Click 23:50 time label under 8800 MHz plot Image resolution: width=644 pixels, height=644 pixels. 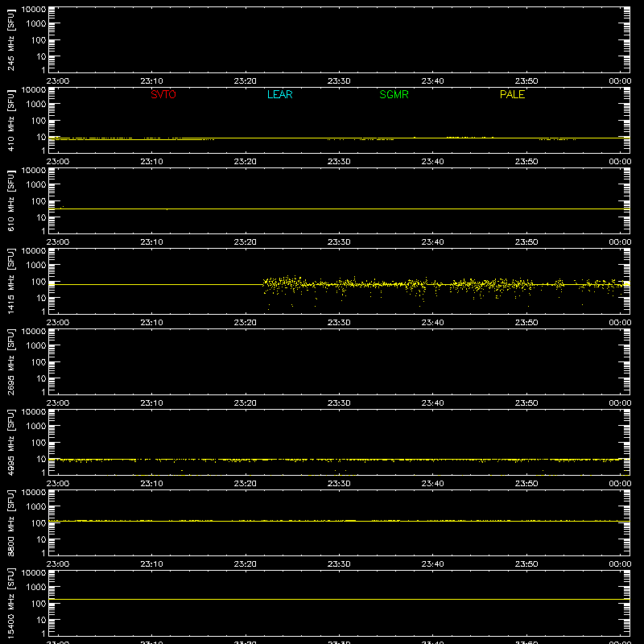click(x=526, y=564)
